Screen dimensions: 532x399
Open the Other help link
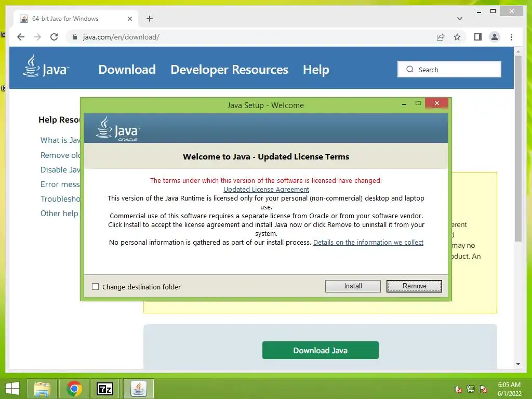coord(59,214)
